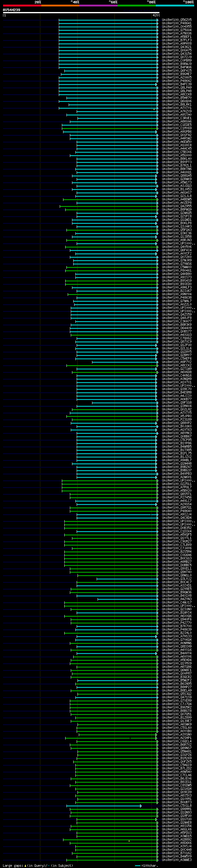Click the =100char. scale bar legend

pyautogui.click(x=147, y=866)
